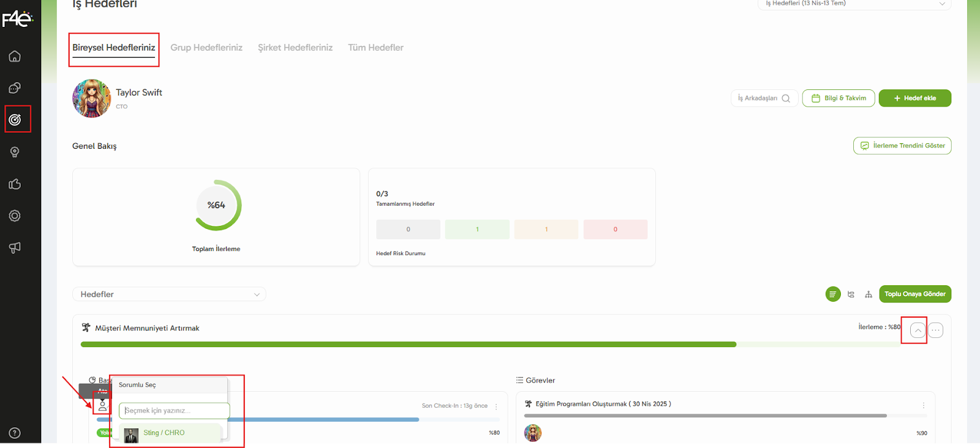Open the home icon in the sidebar
Screen dimensions: 980x448
(15, 56)
